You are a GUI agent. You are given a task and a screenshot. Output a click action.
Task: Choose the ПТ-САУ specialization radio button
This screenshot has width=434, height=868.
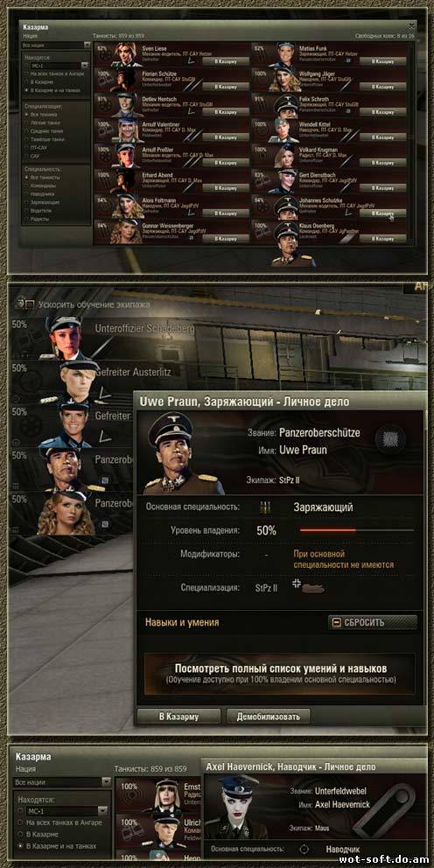click(26, 149)
